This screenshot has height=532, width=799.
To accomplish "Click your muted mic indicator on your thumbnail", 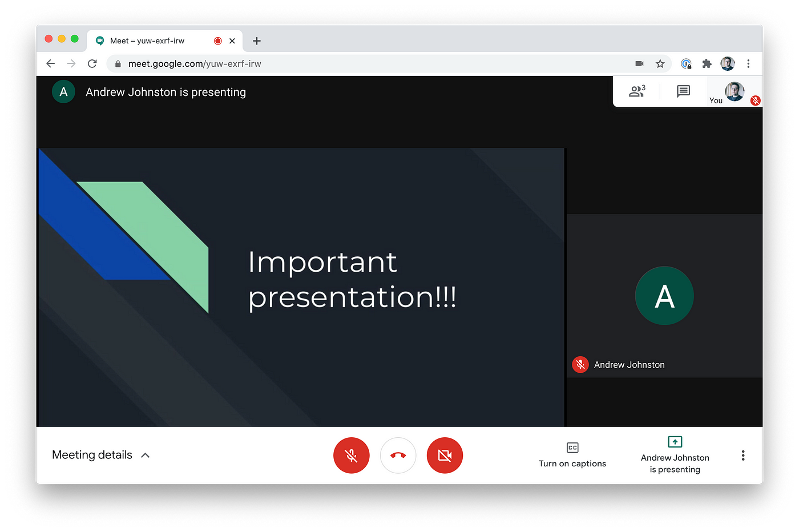I will pos(756,100).
